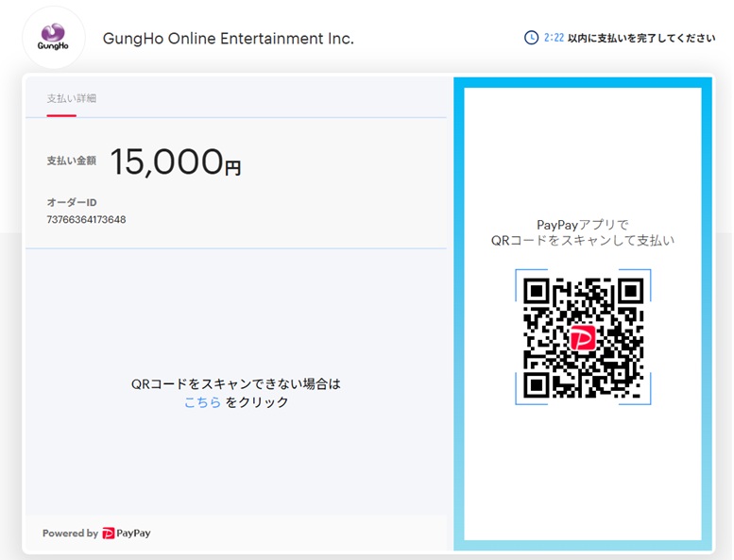Click the 2:22 countdown timer
This screenshot has width=734, height=560.
pyautogui.click(x=554, y=38)
